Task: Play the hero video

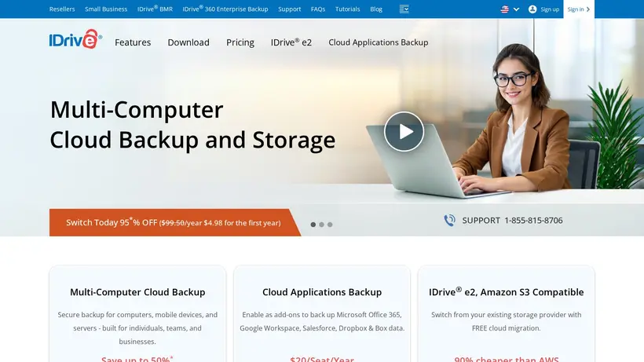Action: coord(404,131)
